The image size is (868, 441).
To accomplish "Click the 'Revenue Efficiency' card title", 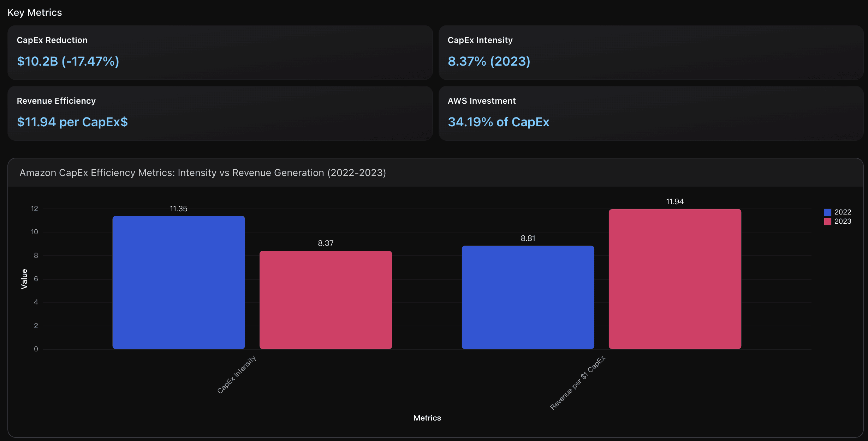I will (56, 101).
